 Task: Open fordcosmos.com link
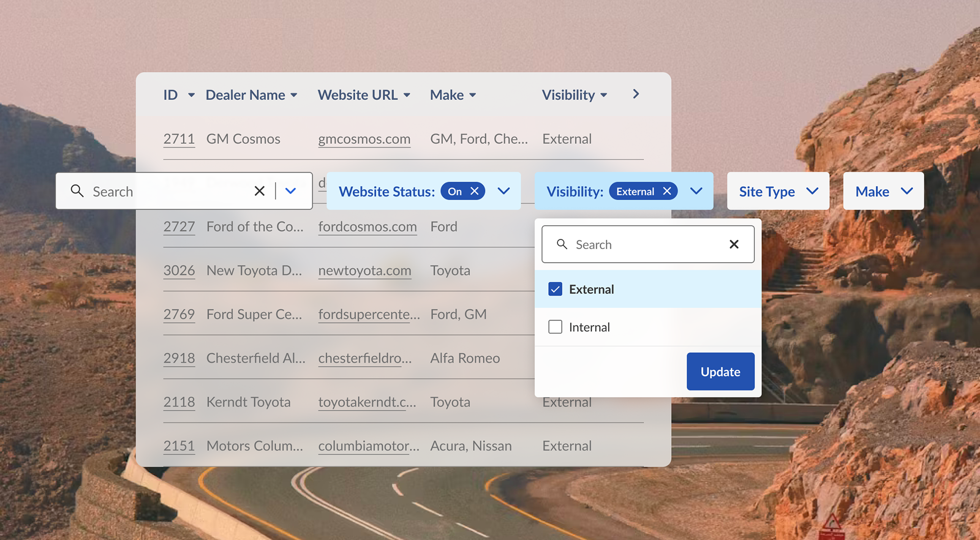pos(367,227)
